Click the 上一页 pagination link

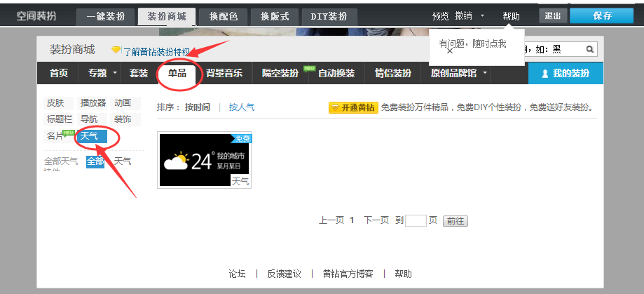(331, 220)
